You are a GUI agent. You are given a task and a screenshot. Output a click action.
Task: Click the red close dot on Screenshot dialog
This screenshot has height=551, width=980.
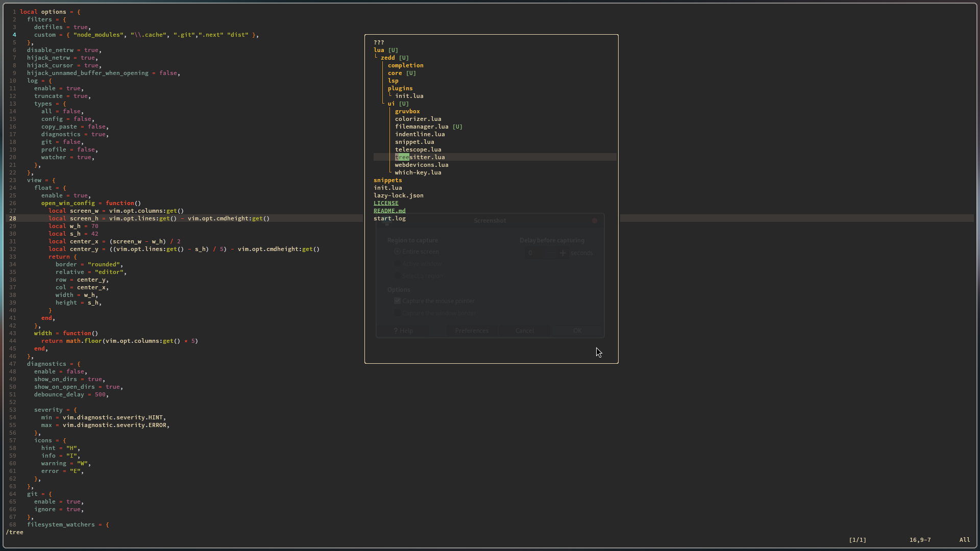click(x=594, y=221)
